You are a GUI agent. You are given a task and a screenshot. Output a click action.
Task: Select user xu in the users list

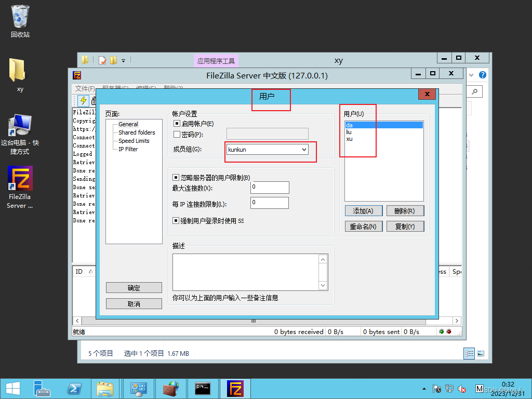[384, 139]
